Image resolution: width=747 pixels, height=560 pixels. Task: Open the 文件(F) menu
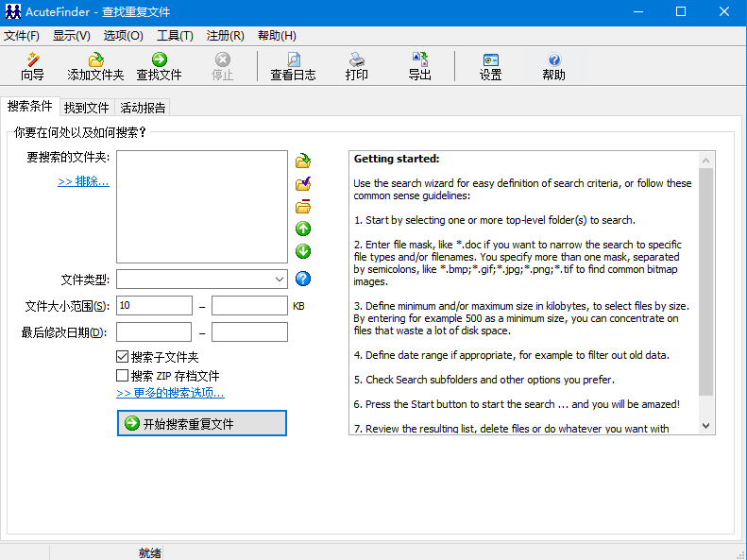click(22, 36)
